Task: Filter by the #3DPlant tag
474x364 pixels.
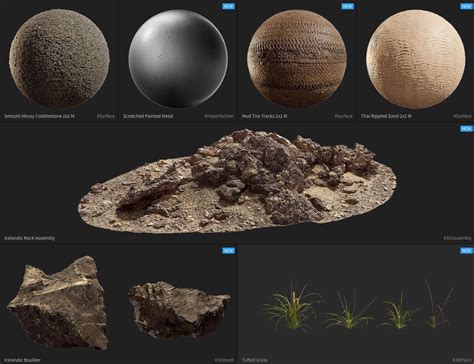Action: tap(462, 360)
